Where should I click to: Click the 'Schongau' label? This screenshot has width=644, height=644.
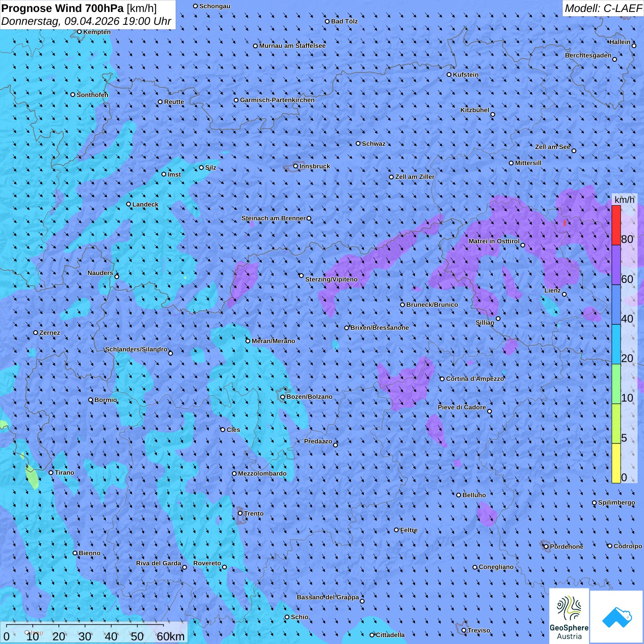(215, 6)
